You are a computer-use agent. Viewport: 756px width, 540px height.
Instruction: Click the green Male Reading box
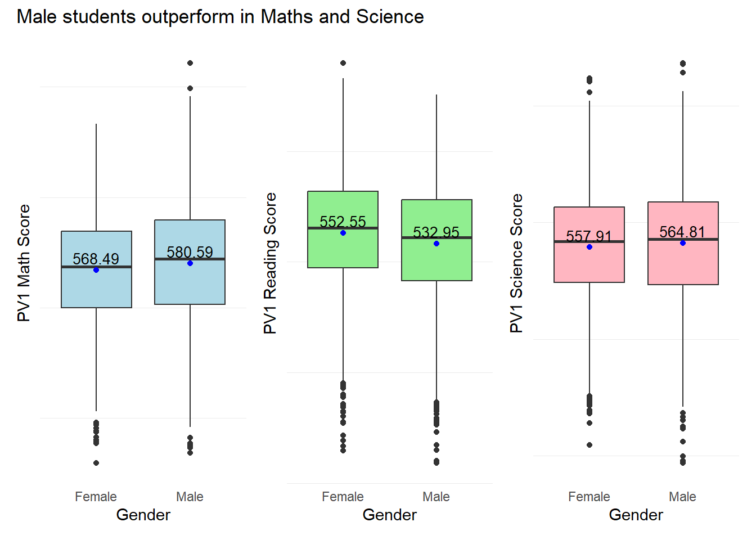436,262
